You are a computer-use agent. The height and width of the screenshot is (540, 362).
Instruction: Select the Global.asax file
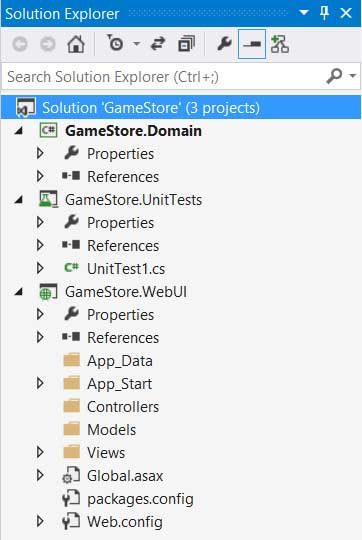pyautogui.click(x=125, y=476)
